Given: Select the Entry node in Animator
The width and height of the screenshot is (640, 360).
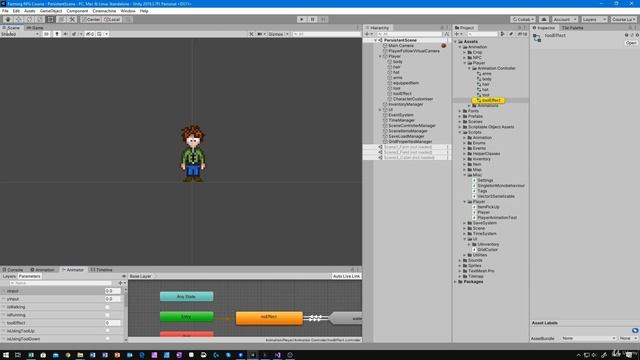Looking at the screenshot, I should click(x=187, y=317).
